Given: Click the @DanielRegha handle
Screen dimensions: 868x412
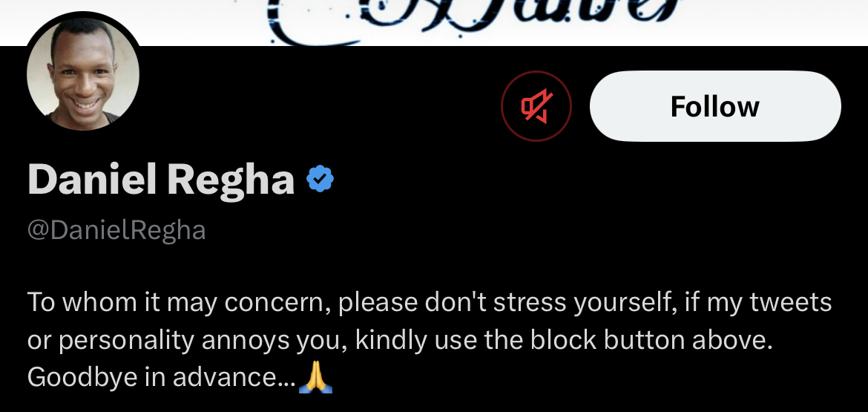Looking at the screenshot, I should pyautogui.click(x=116, y=230).
